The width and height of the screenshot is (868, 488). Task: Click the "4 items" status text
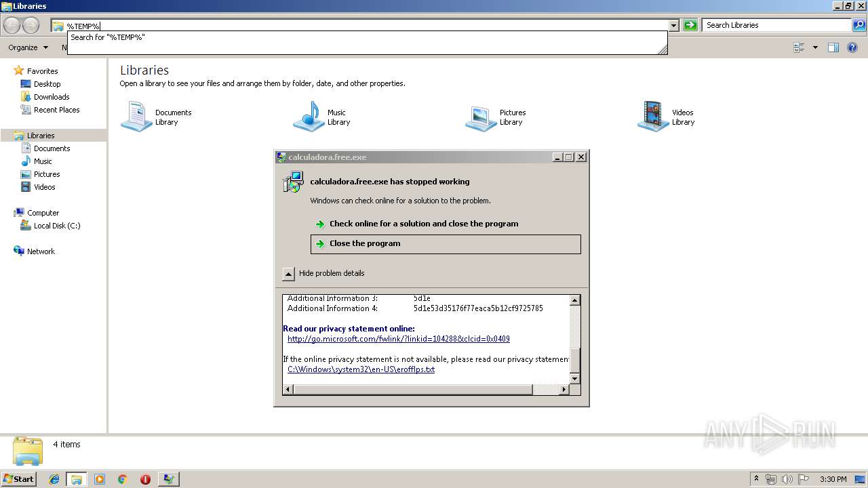(x=67, y=445)
